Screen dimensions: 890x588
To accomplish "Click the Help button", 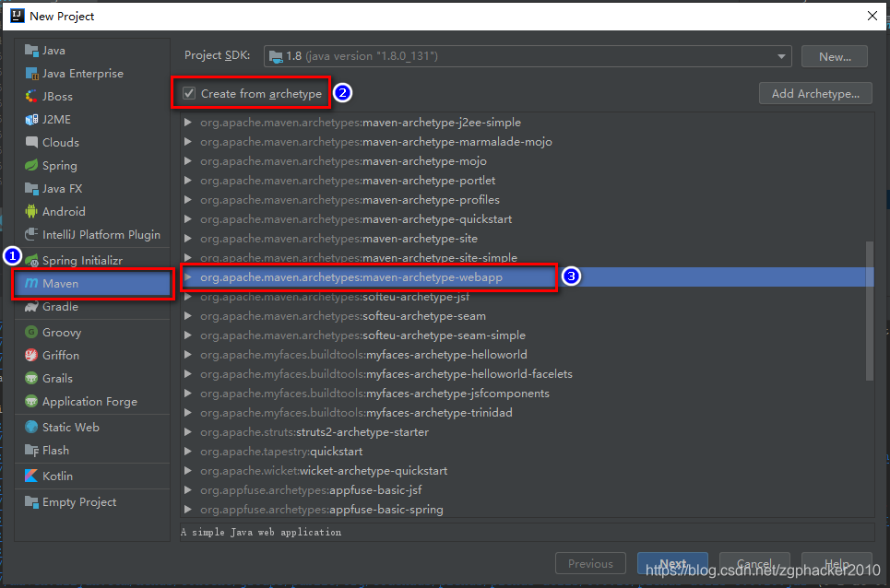I will click(837, 563).
